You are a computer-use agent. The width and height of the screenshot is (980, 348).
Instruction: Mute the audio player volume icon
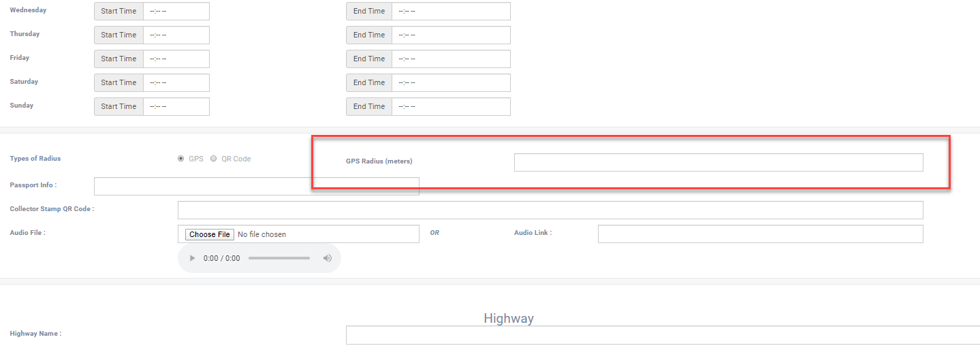pyautogui.click(x=327, y=259)
